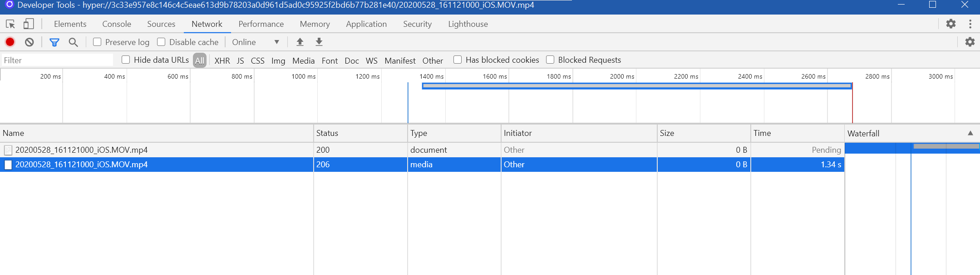This screenshot has height=275, width=980.
Task: Select the document request with status 200
Action: pos(422,150)
